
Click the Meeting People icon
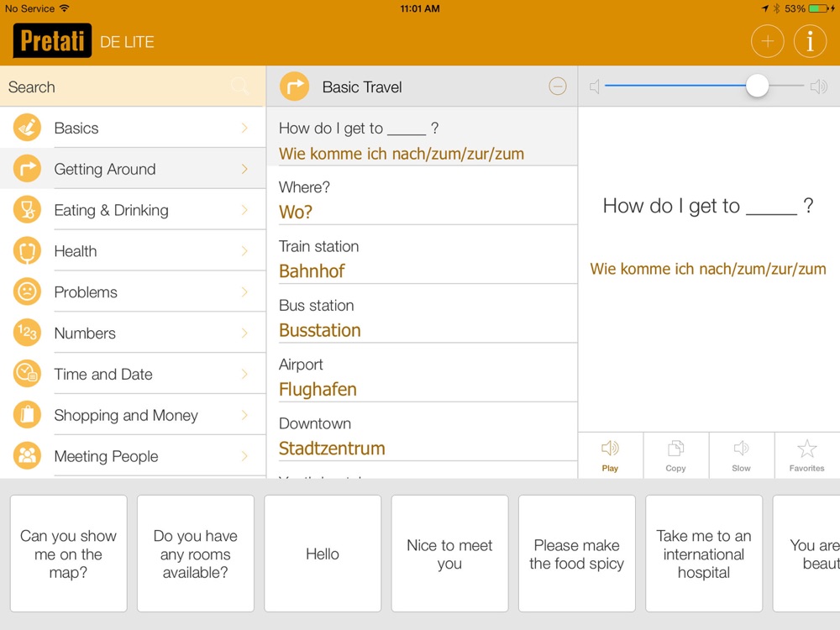pos(27,456)
